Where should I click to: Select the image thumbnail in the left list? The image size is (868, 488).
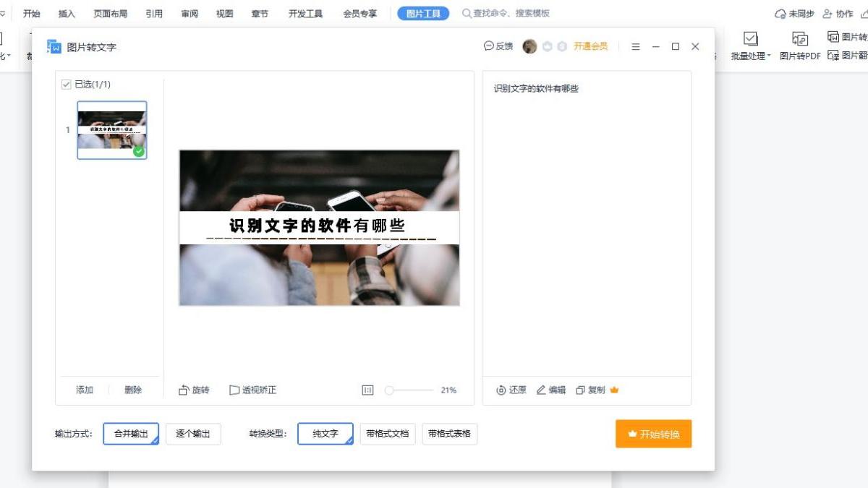click(112, 129)
